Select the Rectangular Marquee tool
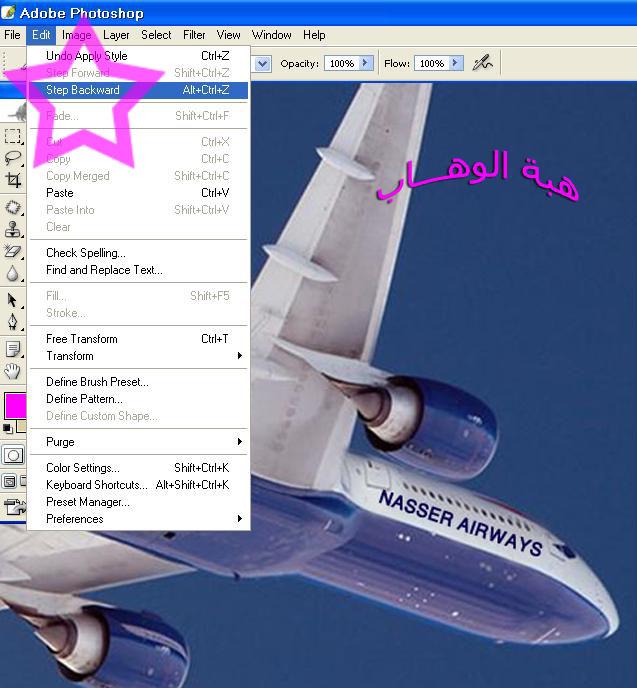This screenshot has height=688, width=637. [13, 137]
